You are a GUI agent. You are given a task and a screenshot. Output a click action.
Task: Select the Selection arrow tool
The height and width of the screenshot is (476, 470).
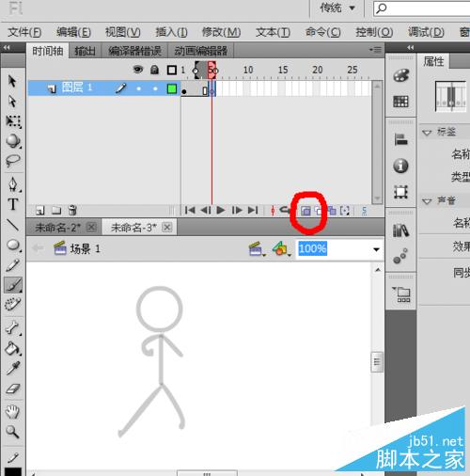pyautogui.click(x=12, y=81)
